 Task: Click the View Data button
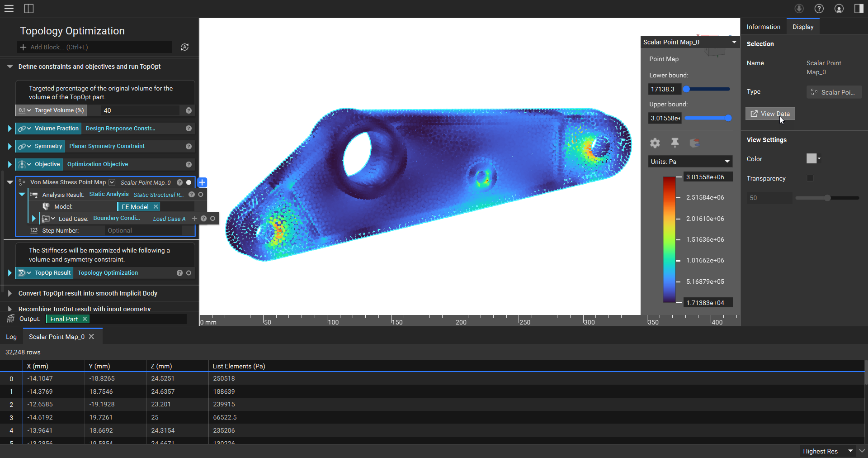770,114
